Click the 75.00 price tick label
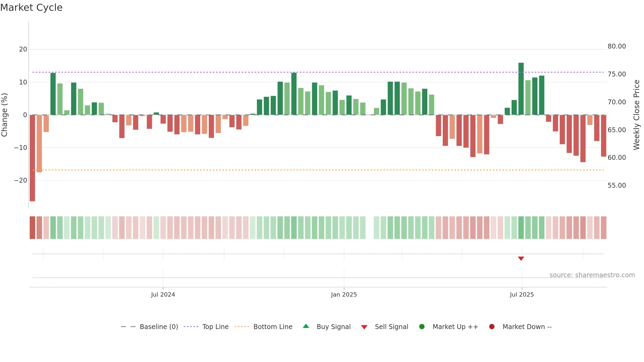 (x=617, y=74)
